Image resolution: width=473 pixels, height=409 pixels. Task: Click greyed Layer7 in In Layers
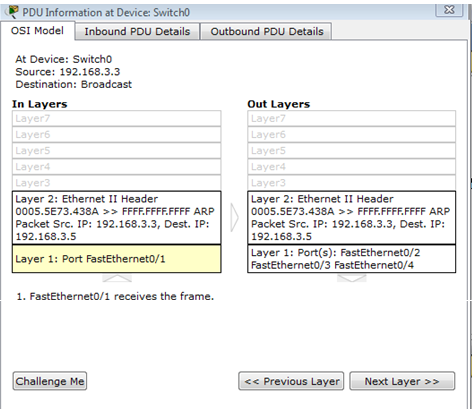tap(117, 118)
